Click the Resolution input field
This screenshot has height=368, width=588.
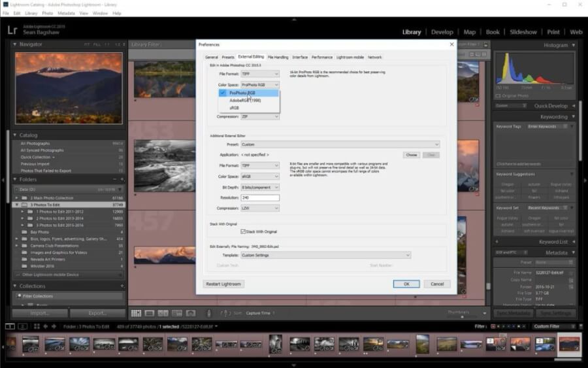click(x=260, y=197)
